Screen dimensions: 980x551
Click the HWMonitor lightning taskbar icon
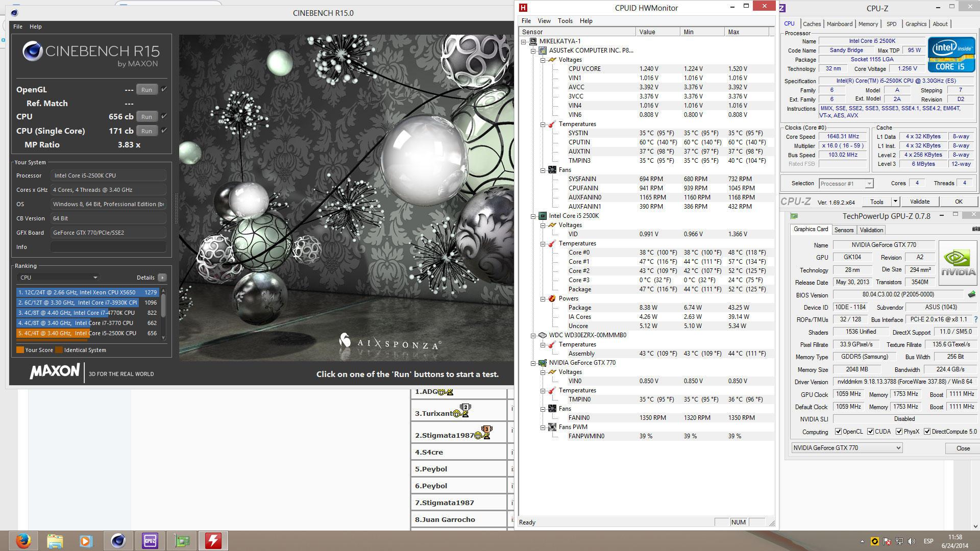click(213, 541)
